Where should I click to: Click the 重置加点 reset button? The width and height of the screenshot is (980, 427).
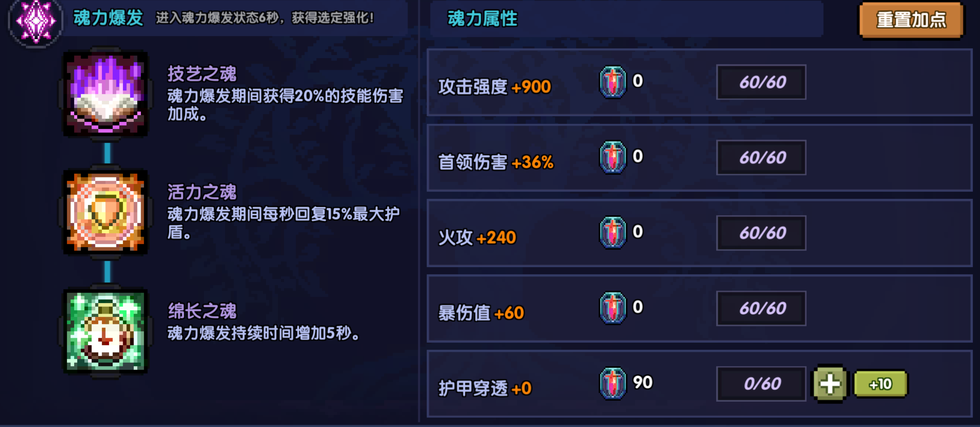pos(911,20)
